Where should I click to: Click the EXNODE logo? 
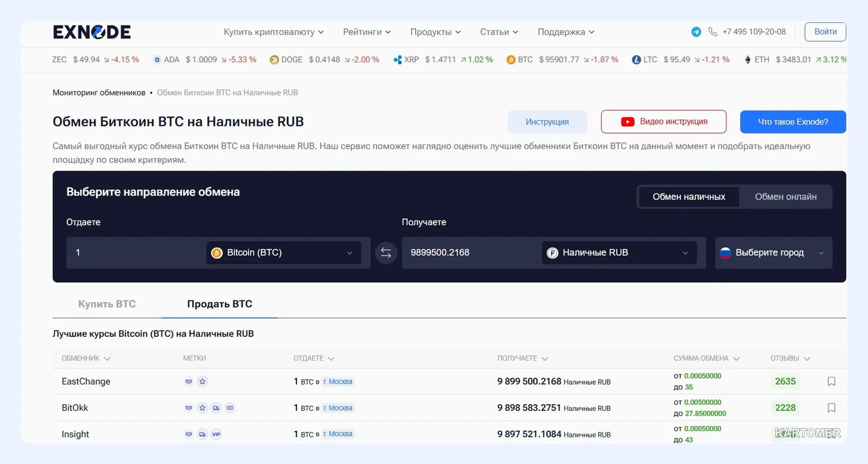[92, 32]
